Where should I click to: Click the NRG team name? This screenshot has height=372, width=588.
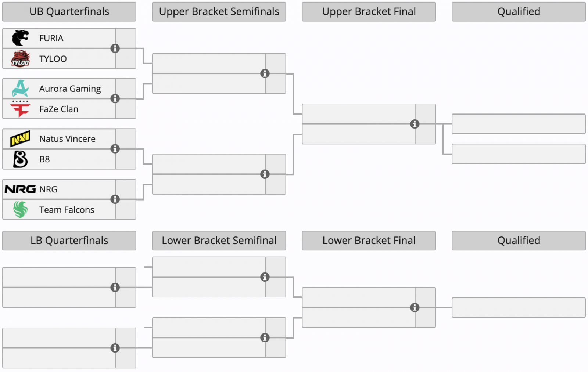pos(49,189)
